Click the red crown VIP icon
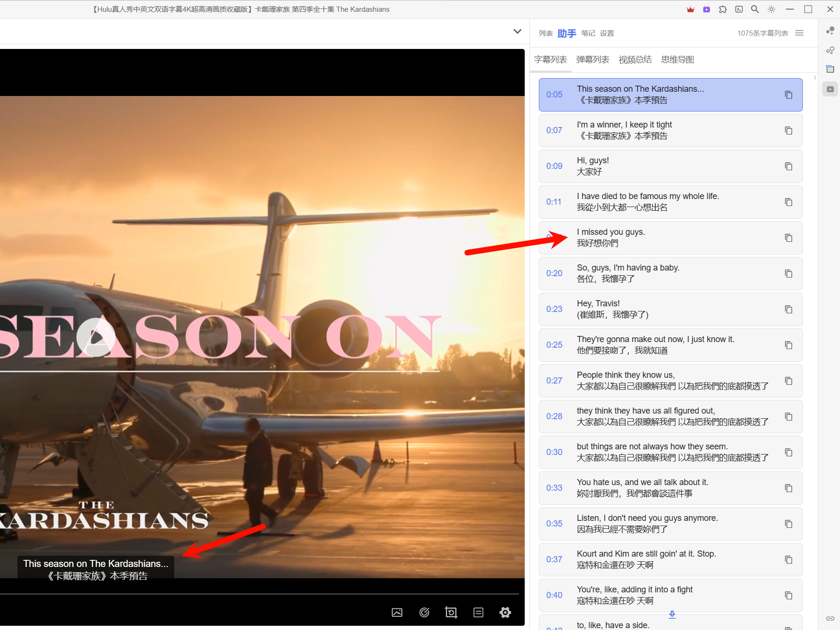The width and height of the screenshot is (840, 630). pos(690,9)
